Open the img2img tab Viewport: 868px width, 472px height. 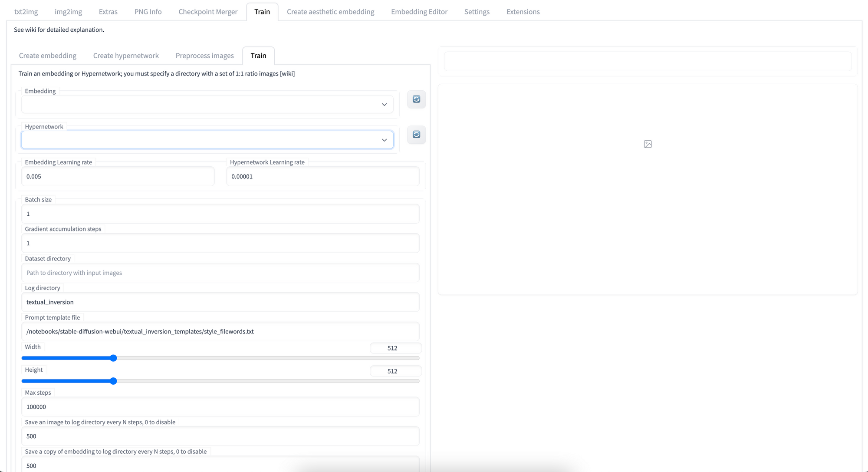click(68, 12)
